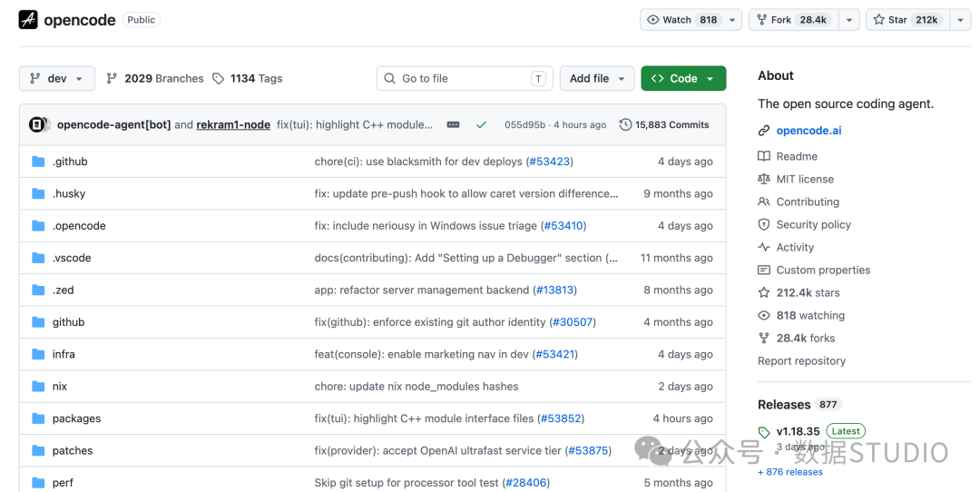This screenshot has height=492, width=980.
Task: Open the green Code dropdown
Action: [683, 78]
